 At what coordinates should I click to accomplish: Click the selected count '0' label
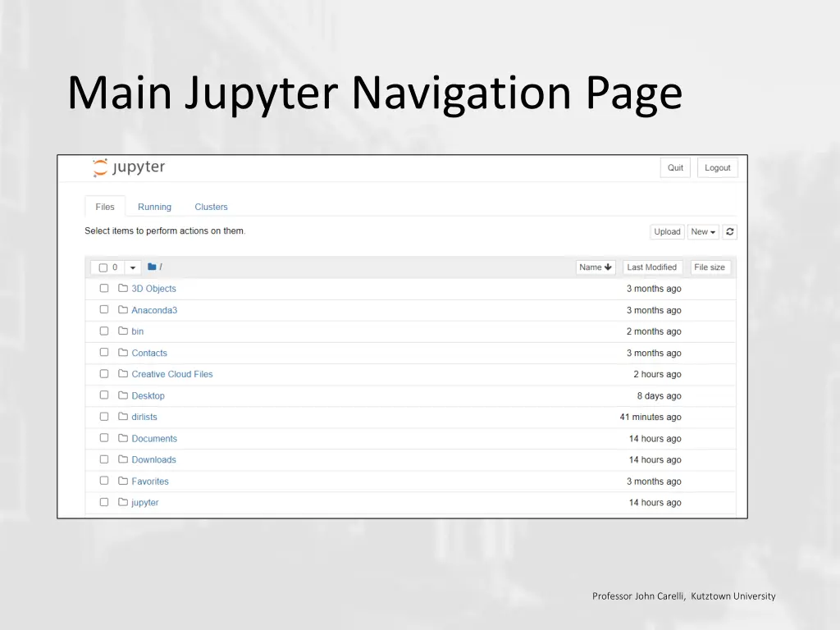pos(115,267)
